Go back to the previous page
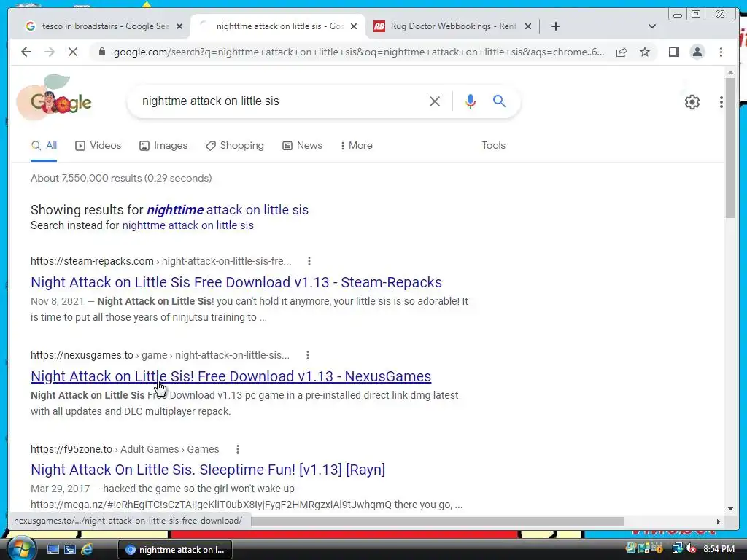Screen dimensions: 747x560 26,52
